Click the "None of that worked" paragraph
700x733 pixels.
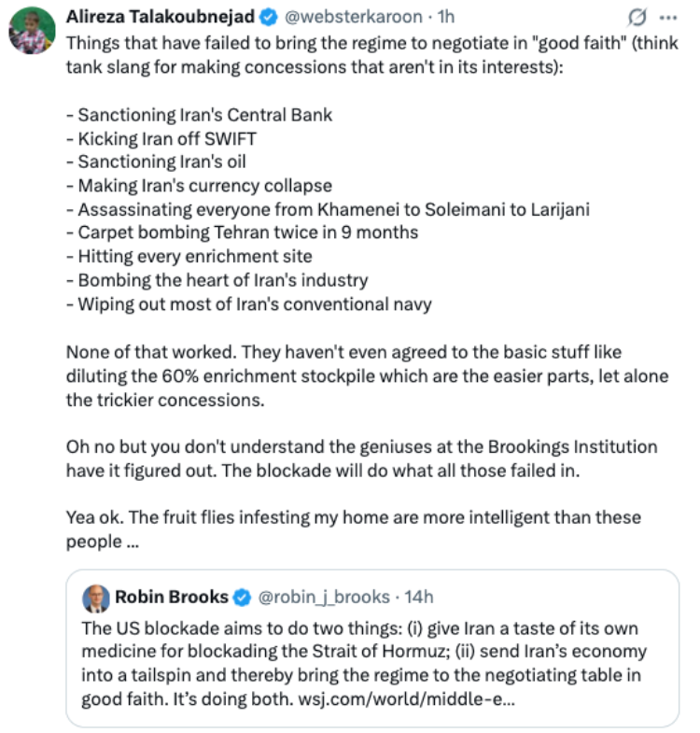pos(368,376)
